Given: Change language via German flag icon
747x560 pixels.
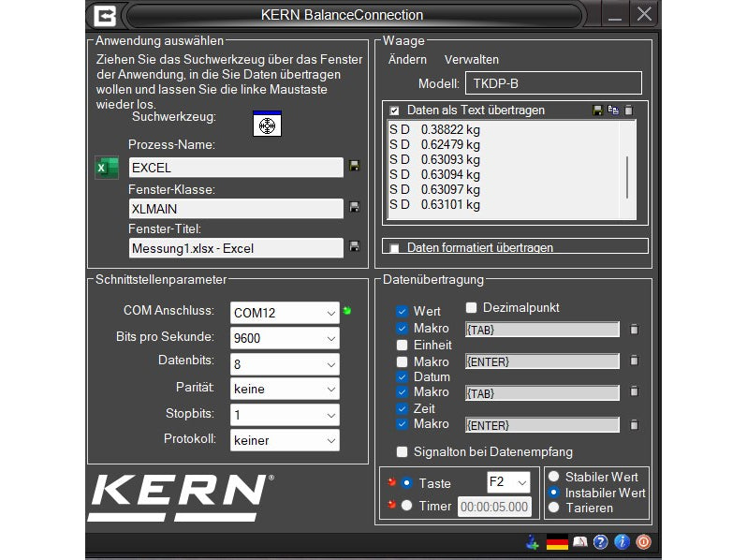Looking at the screenshot, I should click(x=557, y=542).
